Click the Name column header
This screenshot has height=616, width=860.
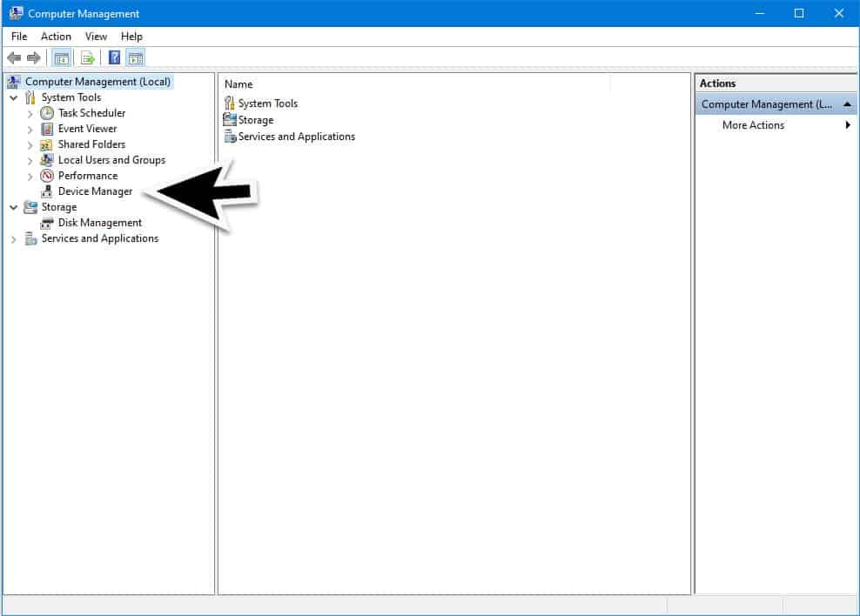[239, 84]
